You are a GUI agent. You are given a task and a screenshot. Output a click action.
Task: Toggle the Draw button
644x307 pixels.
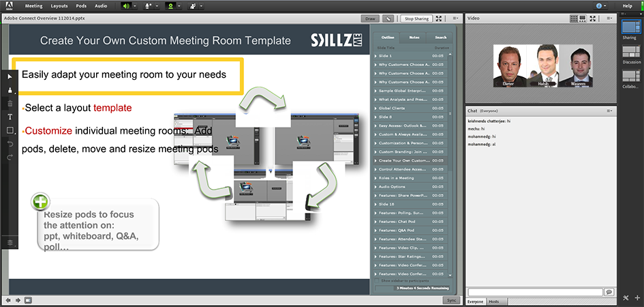(x=370, y=18)
